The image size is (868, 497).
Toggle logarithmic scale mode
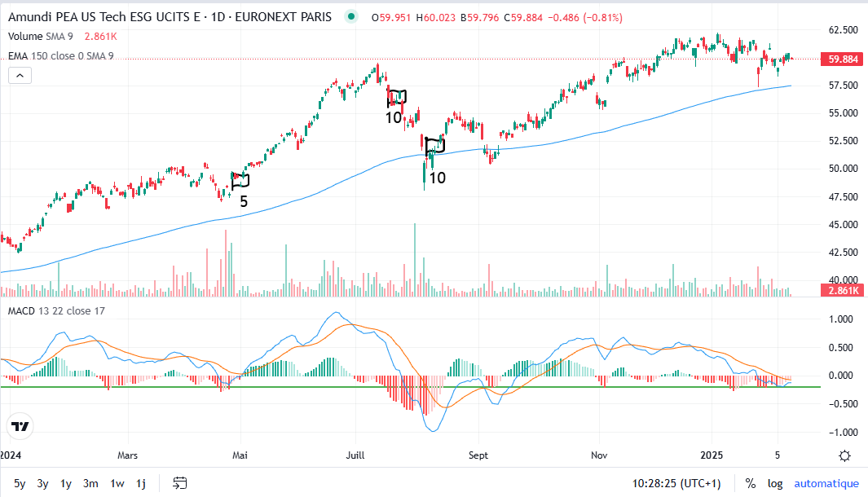pyautogui.click(x=775, y=483)
